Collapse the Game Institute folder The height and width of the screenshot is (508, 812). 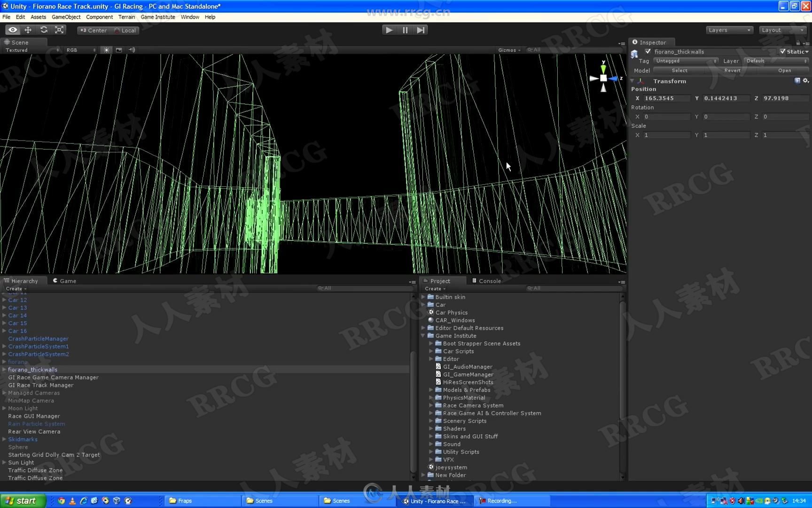click(x=423, y=336)
